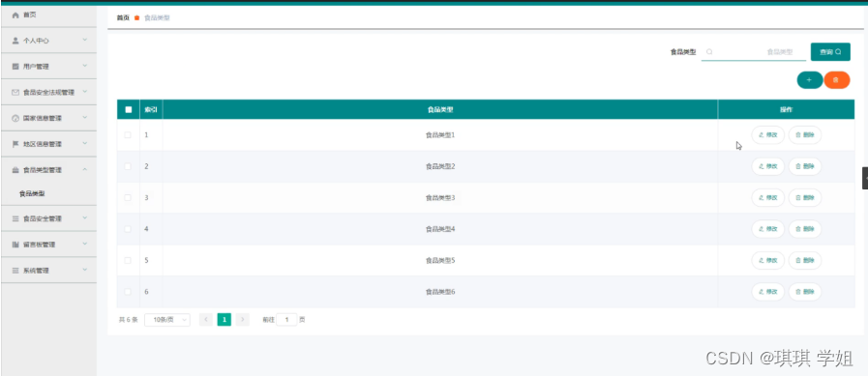Click 删除 for row 食品类型4
Image resolution: width=868 pixels, height=376 pixels.
805,229
